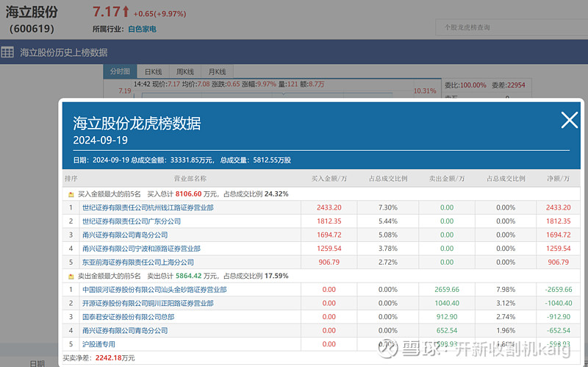588x367 pixels.
Task: Select sell amount 912.90 cell
Action: [x=447, y=317]
